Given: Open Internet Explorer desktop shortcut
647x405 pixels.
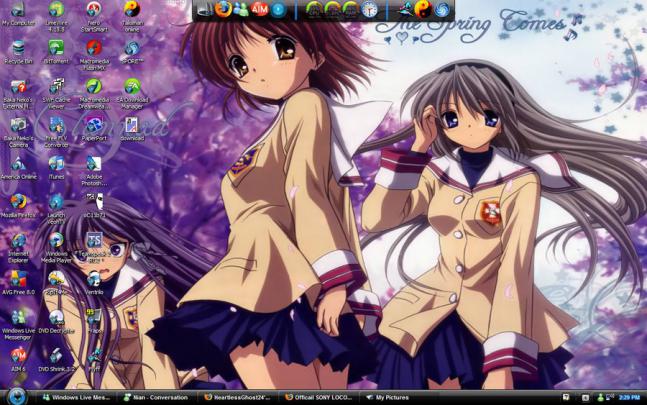Looking at the screenshot, I should pyautogui.click(x=18, y=248).
